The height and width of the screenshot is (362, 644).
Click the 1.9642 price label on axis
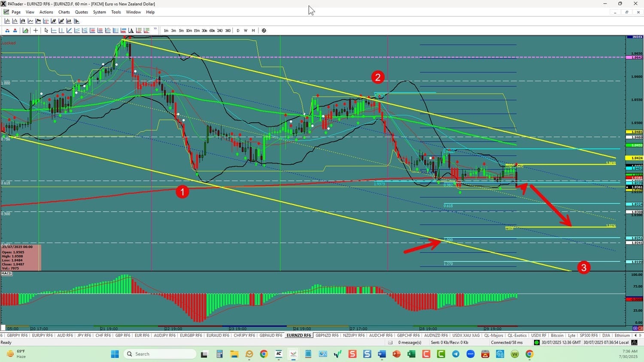[x=635, y=57]
